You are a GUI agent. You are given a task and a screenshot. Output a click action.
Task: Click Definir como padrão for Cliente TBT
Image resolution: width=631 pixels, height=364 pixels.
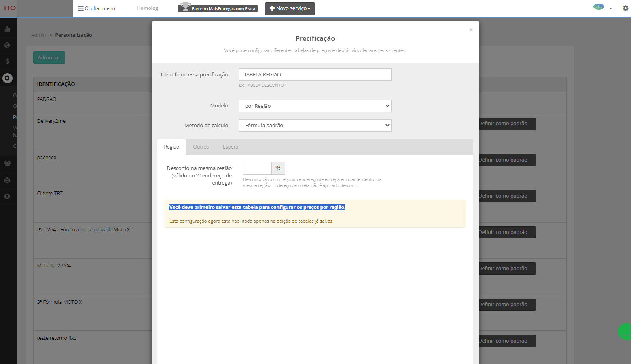507,196
